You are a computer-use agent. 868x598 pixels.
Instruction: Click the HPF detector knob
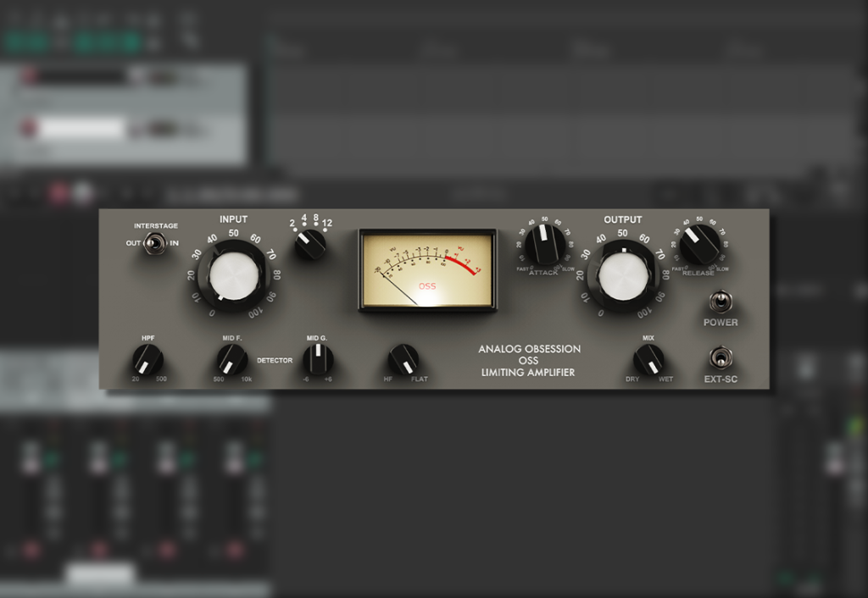[147, 360]
